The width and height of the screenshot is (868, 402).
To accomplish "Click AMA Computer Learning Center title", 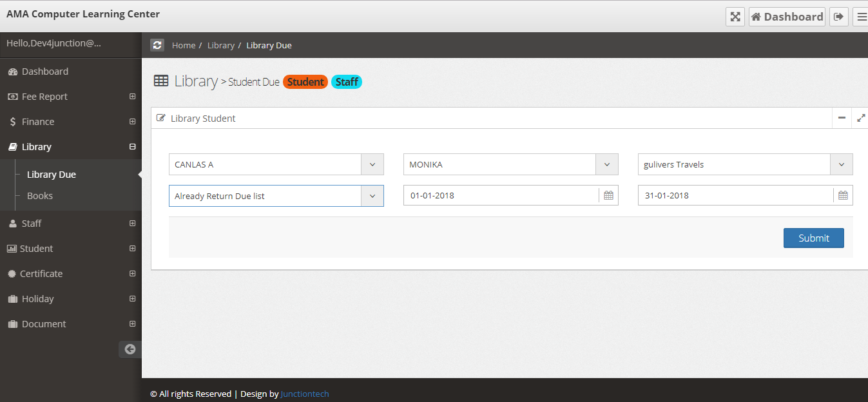I will tap(83, 14).
